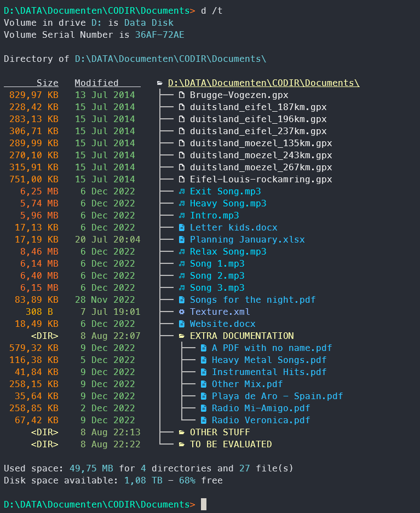Open the underlined D:\DATA\Documenten\CODIR\Documents\ root path

click(x=263, y=83)
